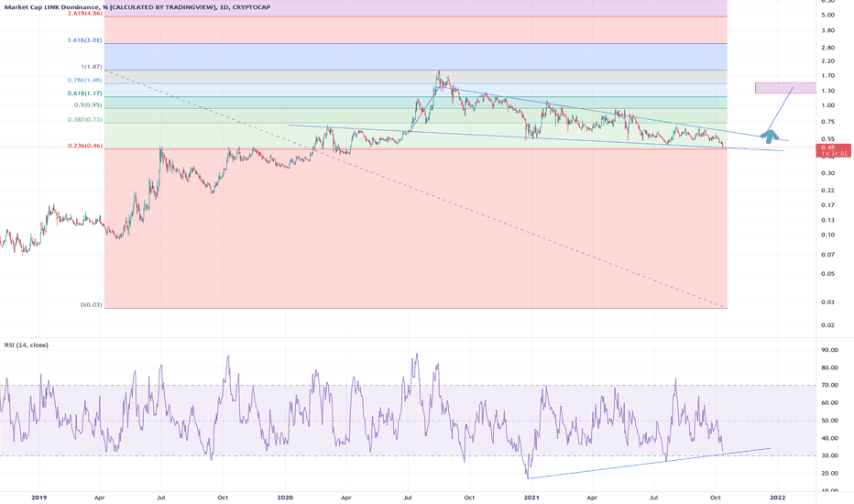Click the 30.00 RSI axis value
The image size is (854, 504).
tap(830, 455)
